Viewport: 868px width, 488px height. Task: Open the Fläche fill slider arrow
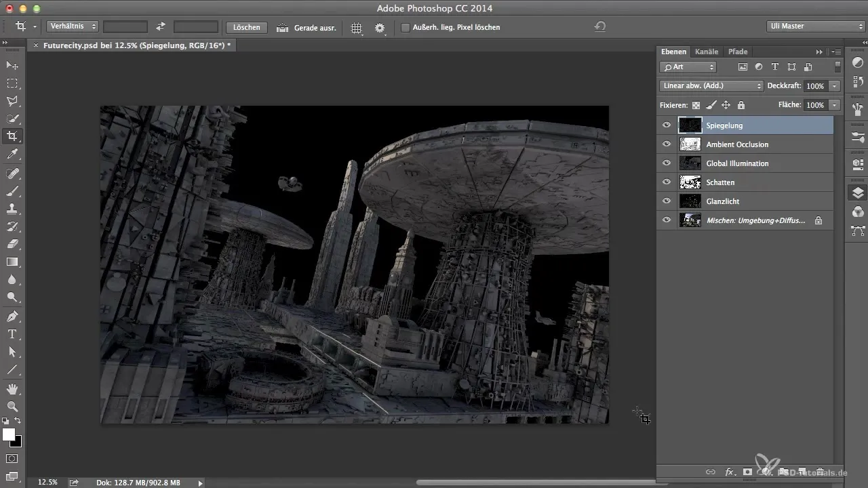[835, 105]
